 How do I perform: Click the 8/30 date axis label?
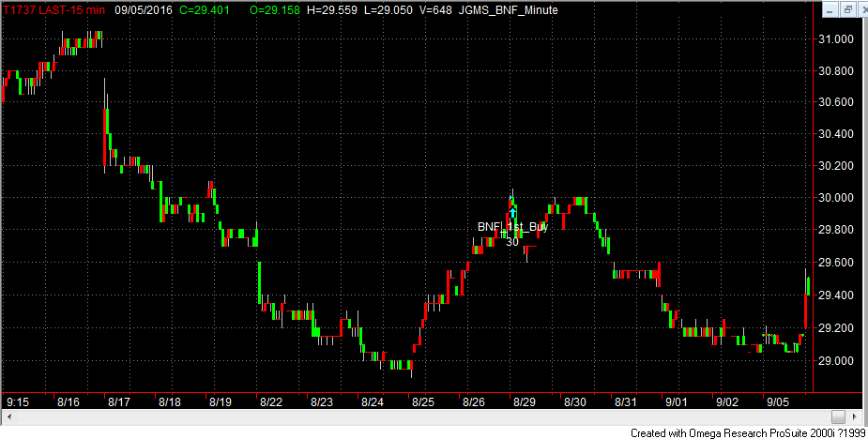coord(575,401)
